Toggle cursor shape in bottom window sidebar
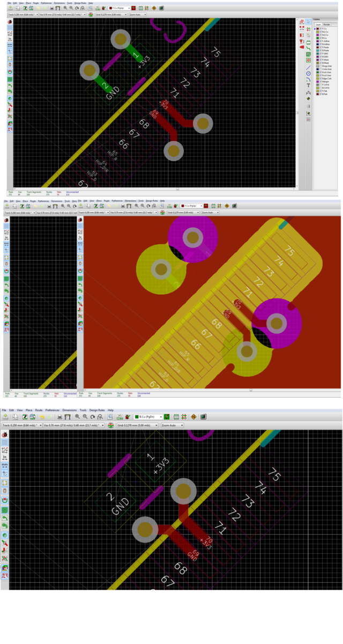The image size is (343, 644). pyautogui.click(x=5, y=473)
